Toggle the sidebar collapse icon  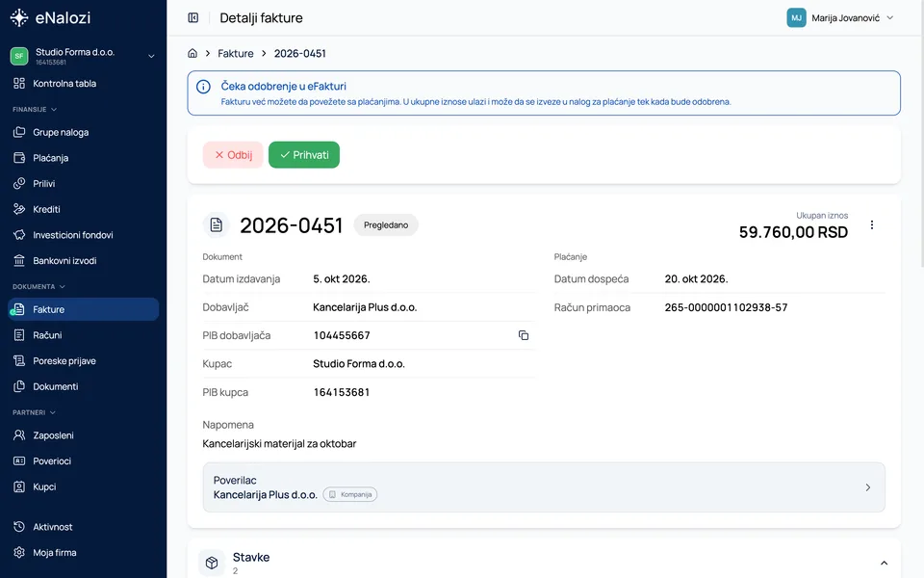tap(193, 17)
